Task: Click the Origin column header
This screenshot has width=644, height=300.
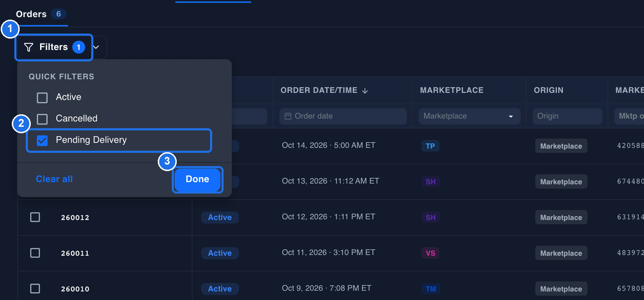Action: coord(549,90)
